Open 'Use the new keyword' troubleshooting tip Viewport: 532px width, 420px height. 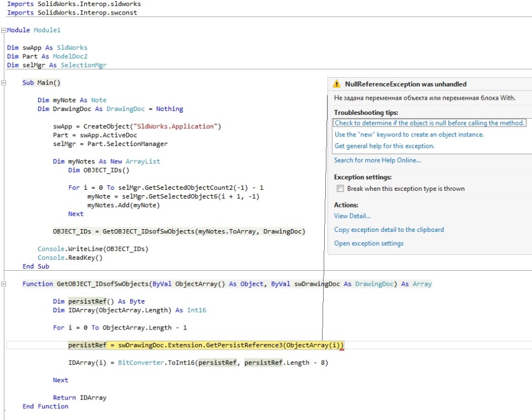pyautogui.click(x=409, y=135)
